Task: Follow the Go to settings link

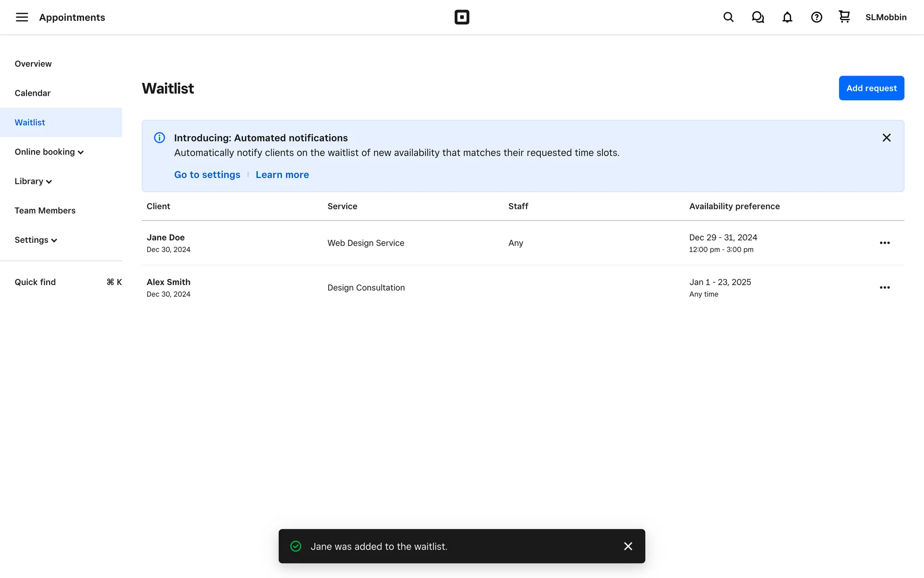Action: click(x=207, y=175)
